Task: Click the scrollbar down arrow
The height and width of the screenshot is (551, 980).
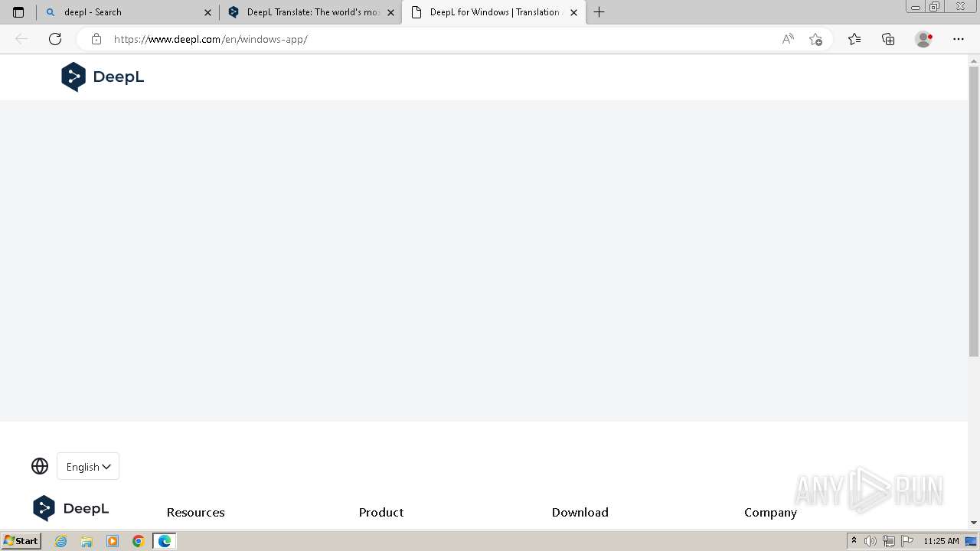Action: pyautogui.click(x=974, y=523)
